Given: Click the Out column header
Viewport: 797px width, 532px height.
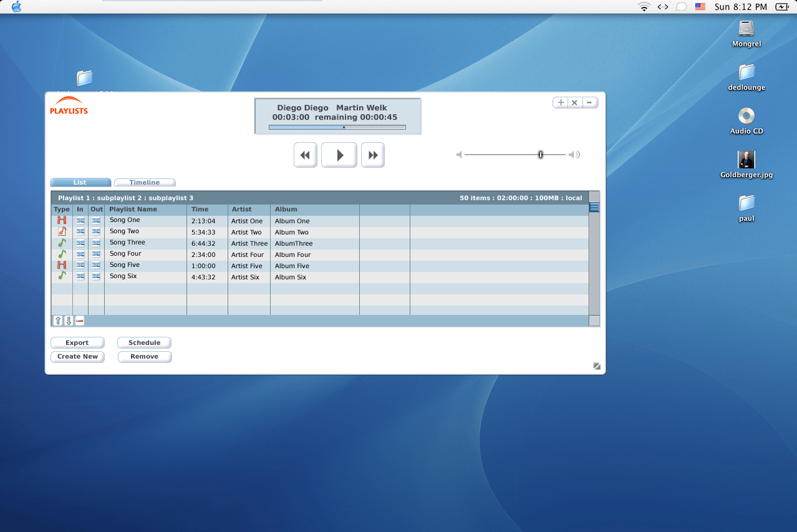Looking at the screenshot, I should point(97,210).
